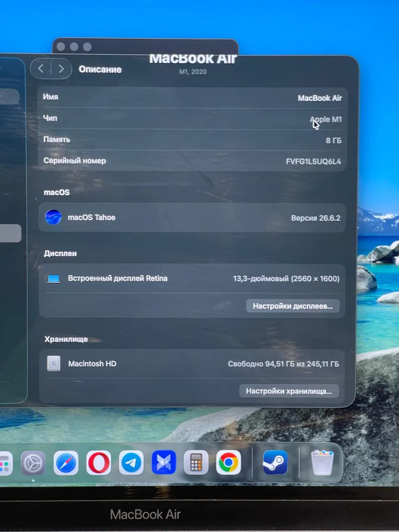The height and width of the screenshot is (532, 399).
Task: Click the "Хранилище" section heading
Action: click(x=66, y=339)
